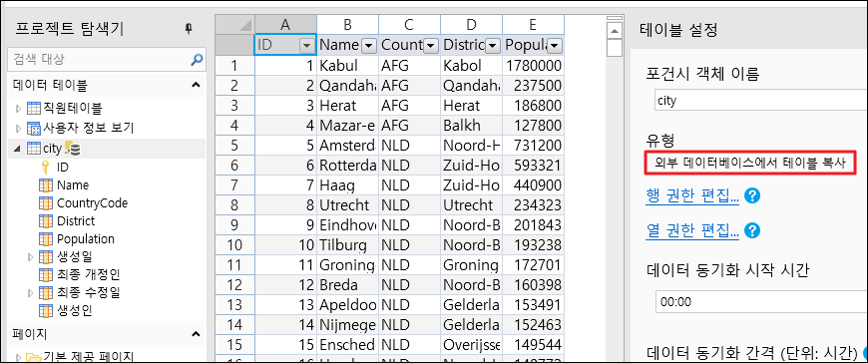Open the ID column filter dropdown
This screenshot has height=363, width=868.
pos(306,46)
